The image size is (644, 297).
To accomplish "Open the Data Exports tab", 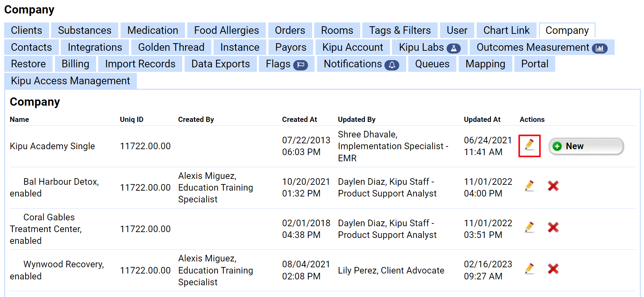I will click(221, 64).
